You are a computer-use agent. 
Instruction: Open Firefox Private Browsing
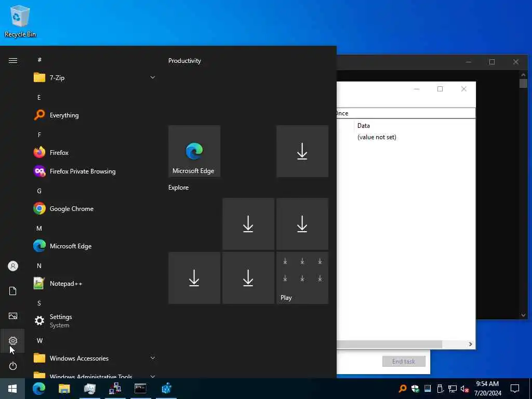(95, 171)
